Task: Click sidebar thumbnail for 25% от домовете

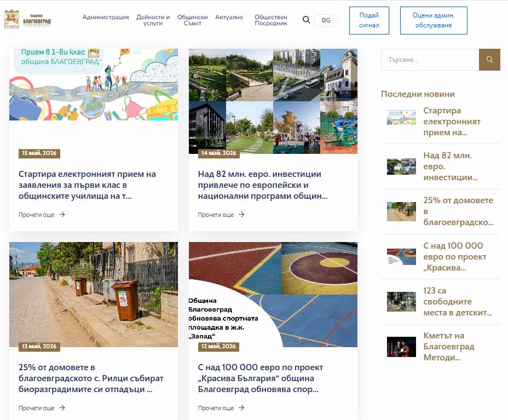Action: click(x=401, y=211)
